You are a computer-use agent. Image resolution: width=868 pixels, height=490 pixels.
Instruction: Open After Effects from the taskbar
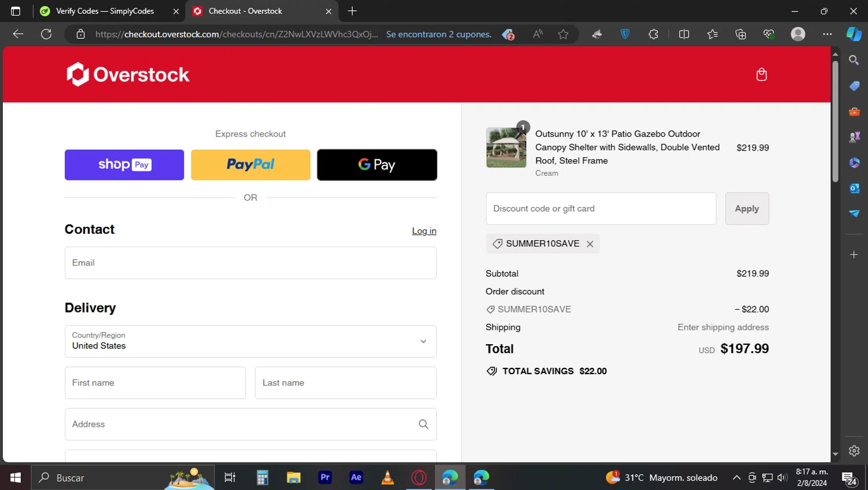point(356,478)
